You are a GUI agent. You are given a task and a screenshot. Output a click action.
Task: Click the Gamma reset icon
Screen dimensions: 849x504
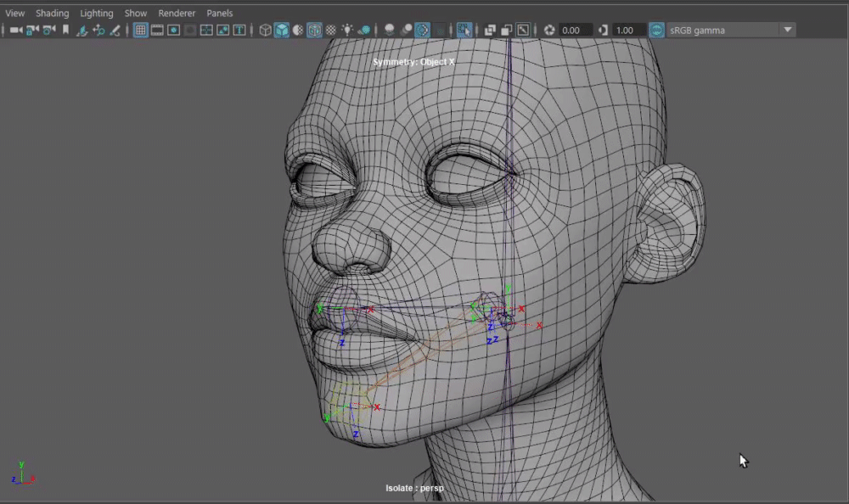pos(603,31)
